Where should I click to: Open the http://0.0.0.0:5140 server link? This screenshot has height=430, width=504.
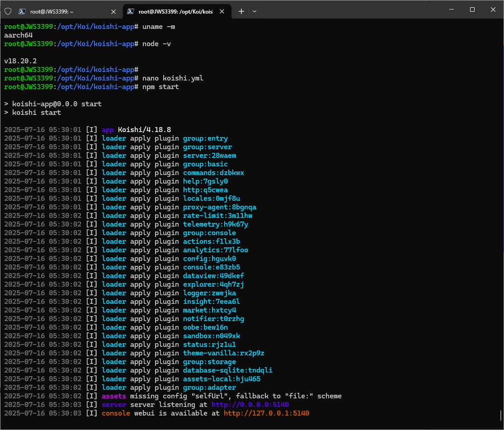250,405
